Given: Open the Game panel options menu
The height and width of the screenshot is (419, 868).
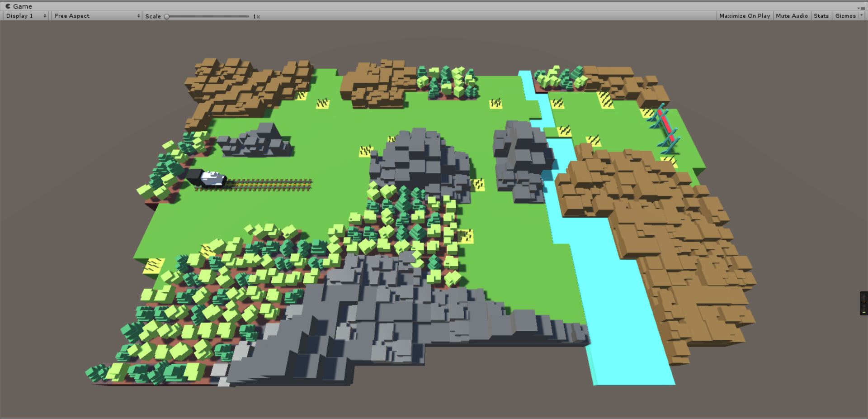Looking at the screenshot, I should pyautogui.click(x=861, y=8).
